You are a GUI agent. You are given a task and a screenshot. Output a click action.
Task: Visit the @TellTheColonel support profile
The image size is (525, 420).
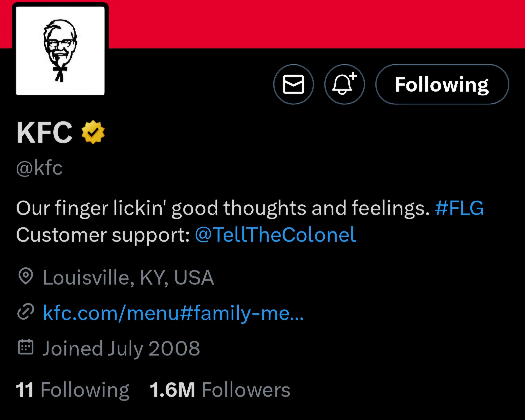(x=275, y=235)
